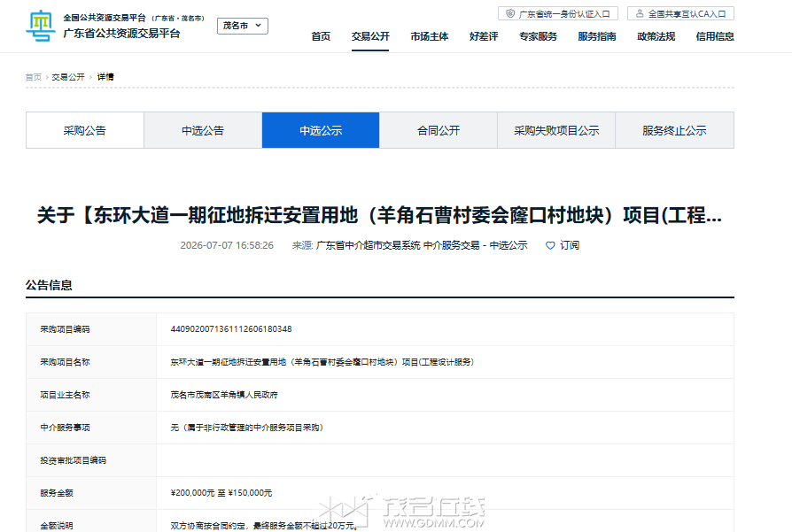Screen dimensions: 792x532
Task: Switch to the 采购公告 tab
Action: point(85,130)
